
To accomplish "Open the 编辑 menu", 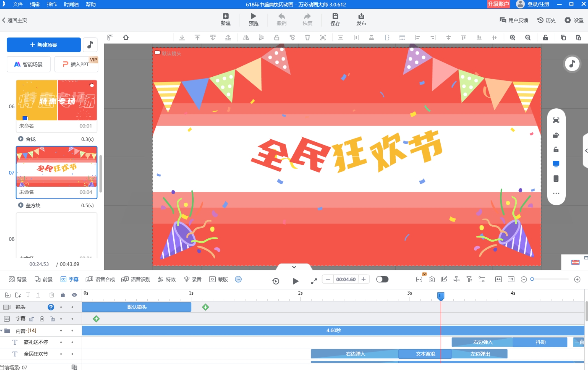I will pyautogui.click(x=35, y=4).
